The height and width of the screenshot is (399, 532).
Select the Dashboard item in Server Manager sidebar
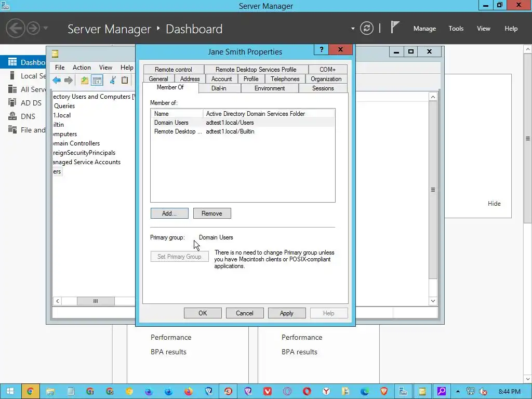[x=23, y=62]
